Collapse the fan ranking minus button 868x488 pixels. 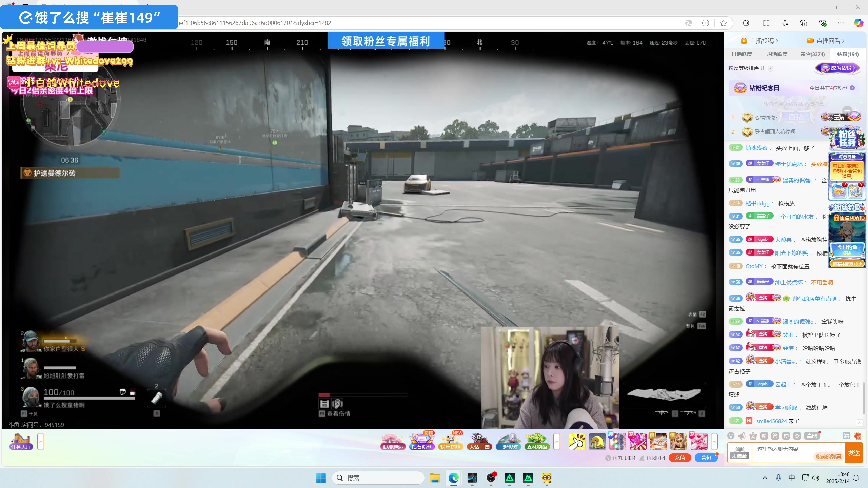(x=847, y=110)
